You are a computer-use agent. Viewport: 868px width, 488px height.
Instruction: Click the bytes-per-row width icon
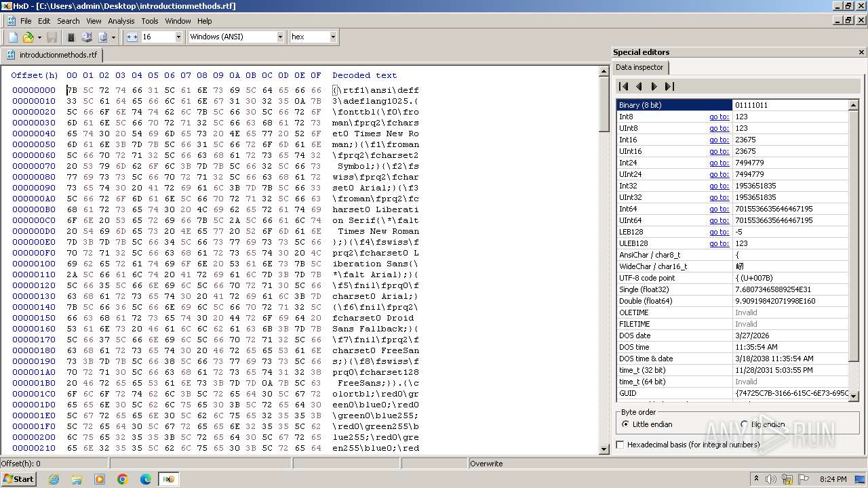point(132,37)
